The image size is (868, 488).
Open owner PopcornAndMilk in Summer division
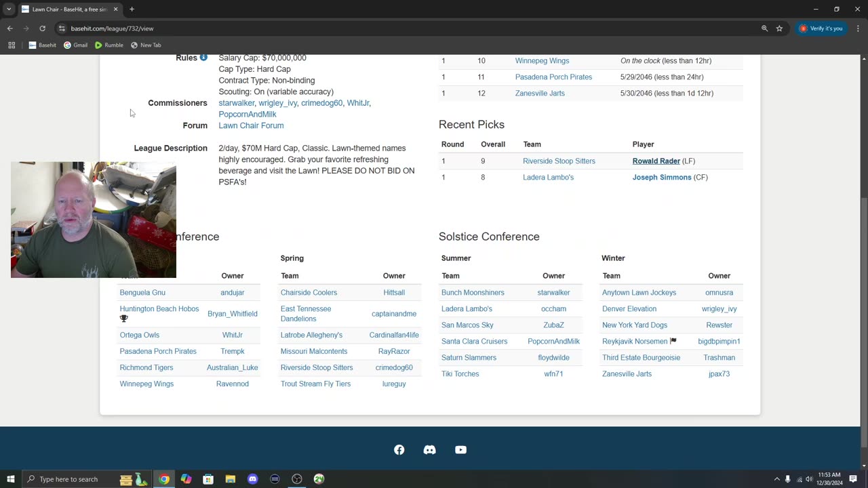[553, 342]
